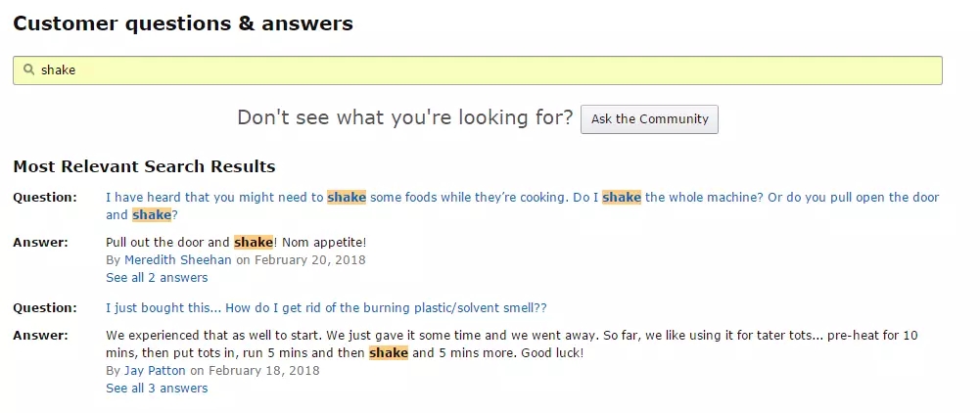Expand "See all 3 answers"
Screen dimensions: 980x413
pos(157,388)
